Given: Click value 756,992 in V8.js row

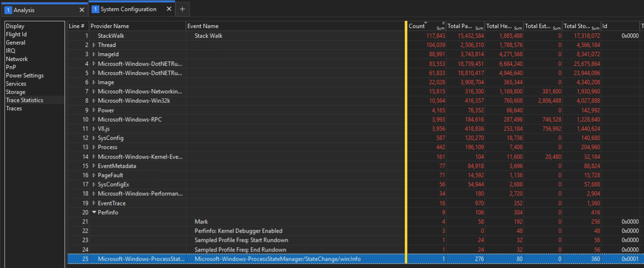Looking at the screenshot, I should (x=552, y=129).
